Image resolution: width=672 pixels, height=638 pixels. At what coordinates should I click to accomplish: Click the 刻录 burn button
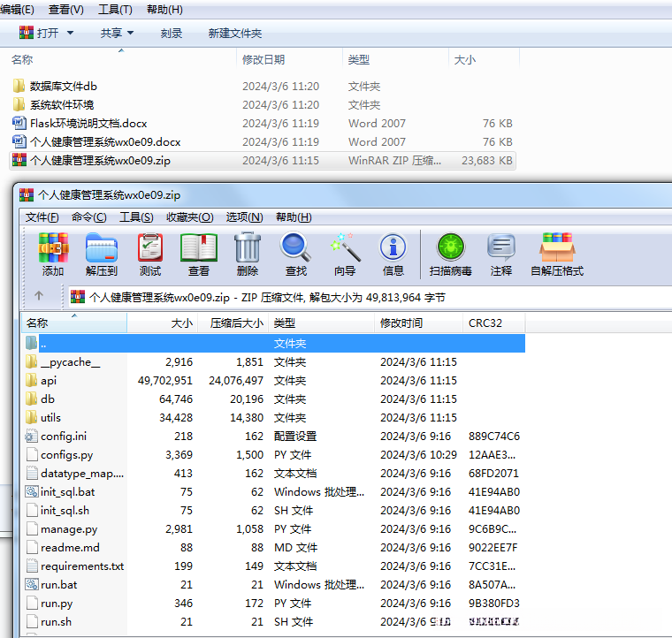[x=172, y=33]
